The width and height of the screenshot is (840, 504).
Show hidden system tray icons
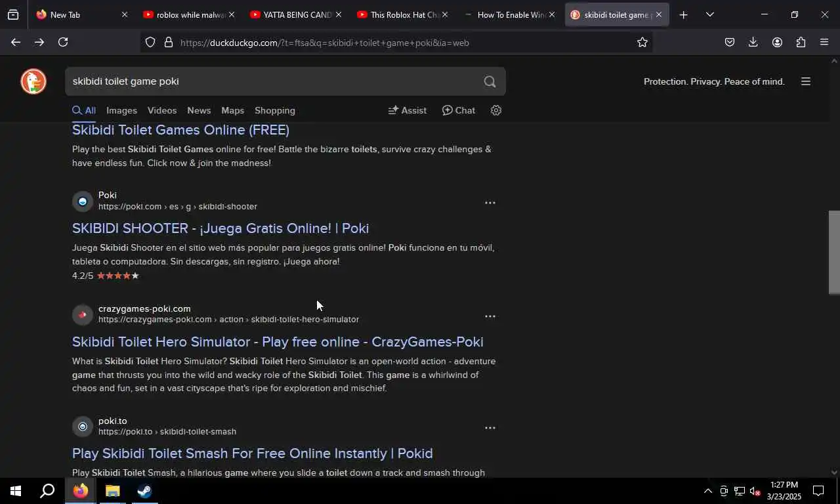coord(707,491)
